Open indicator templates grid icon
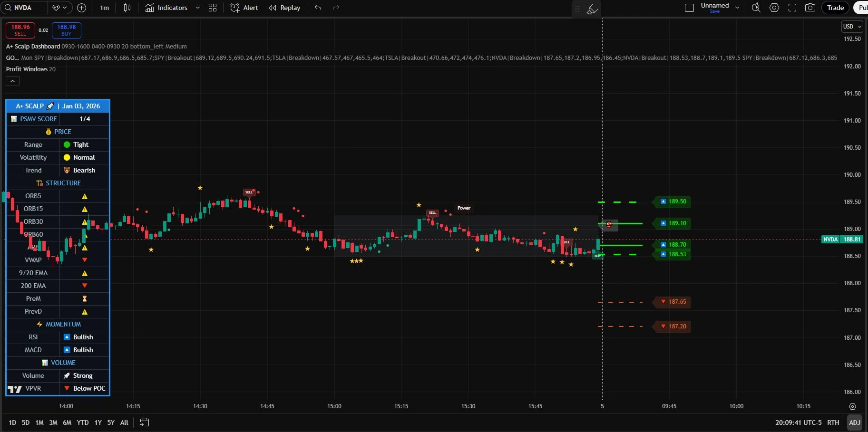Viewport: 868px width, 432px height. (213, 8)
